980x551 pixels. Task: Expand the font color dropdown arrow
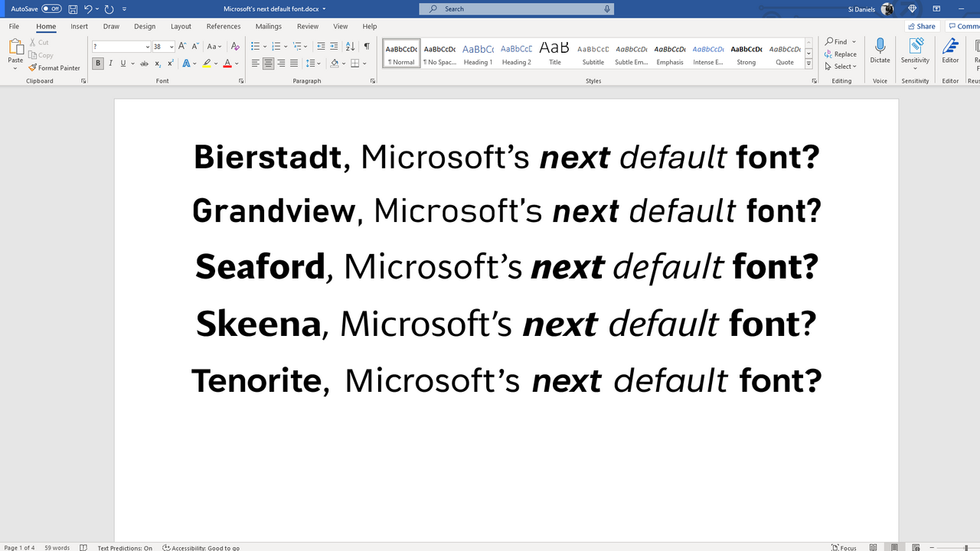237,64
